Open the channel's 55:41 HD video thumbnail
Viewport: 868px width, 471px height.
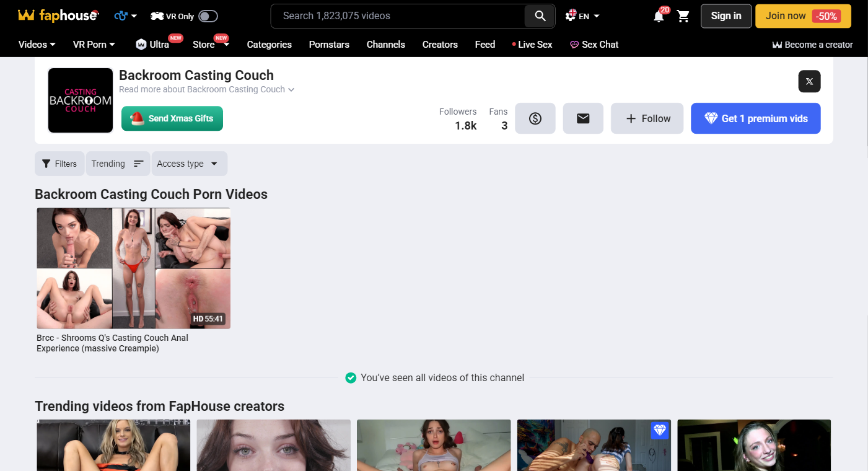[133, 268]
